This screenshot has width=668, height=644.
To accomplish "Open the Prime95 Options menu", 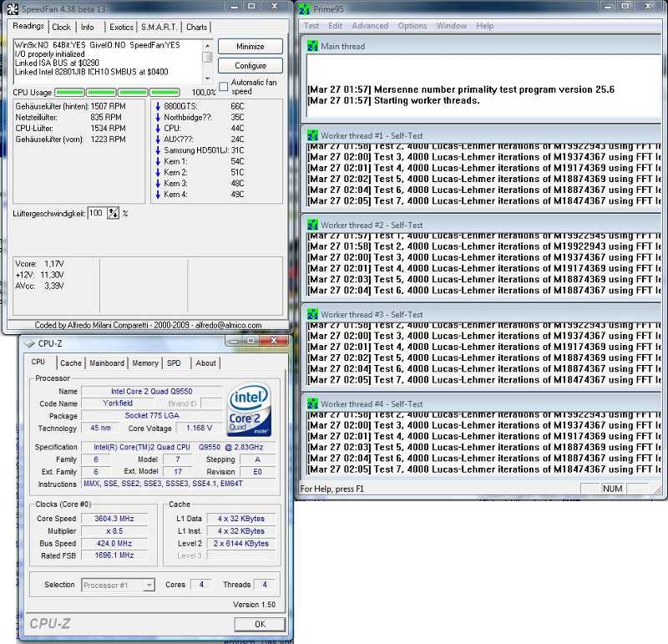I will pos(412,26).
